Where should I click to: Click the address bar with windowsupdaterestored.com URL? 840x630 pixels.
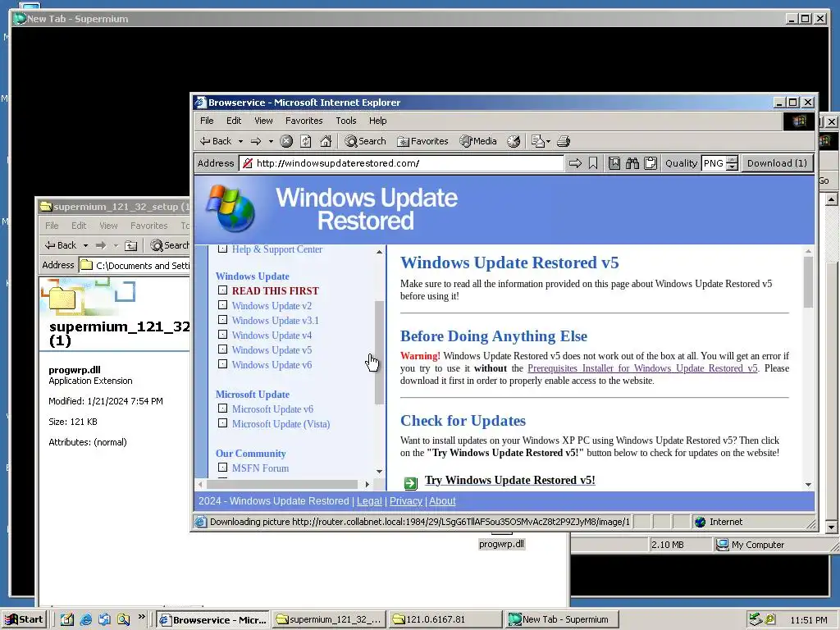point(402,163)
